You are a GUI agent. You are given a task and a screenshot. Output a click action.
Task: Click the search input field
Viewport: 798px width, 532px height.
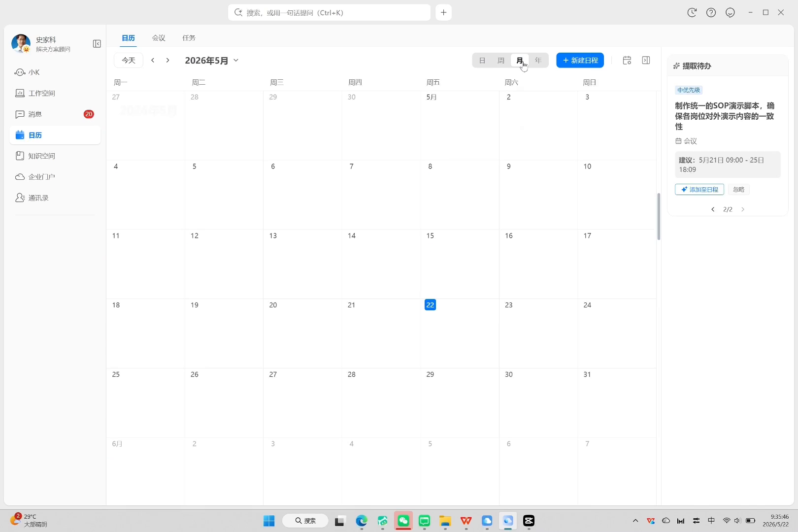click(x=329, y=12)
